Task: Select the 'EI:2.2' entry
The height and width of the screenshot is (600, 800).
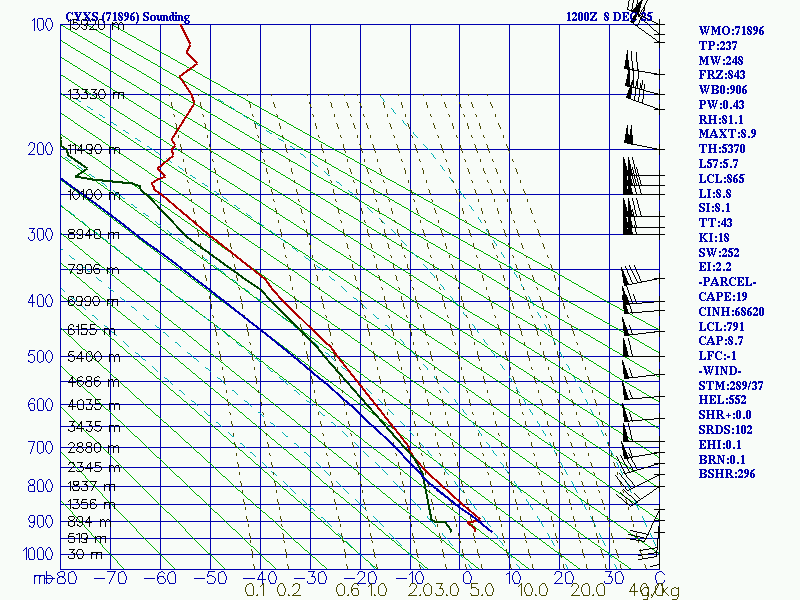Action: (x=715, y=267)
